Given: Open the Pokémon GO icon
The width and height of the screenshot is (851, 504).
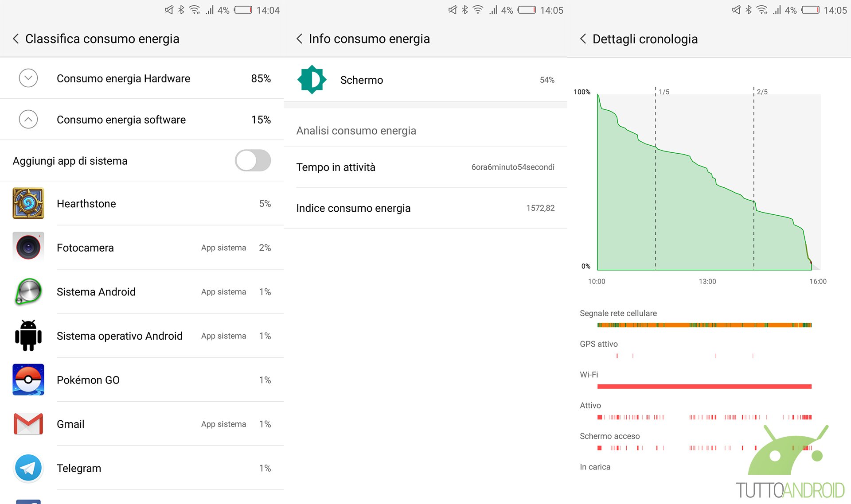Looking at the screenshot, I should click(28, 380).
